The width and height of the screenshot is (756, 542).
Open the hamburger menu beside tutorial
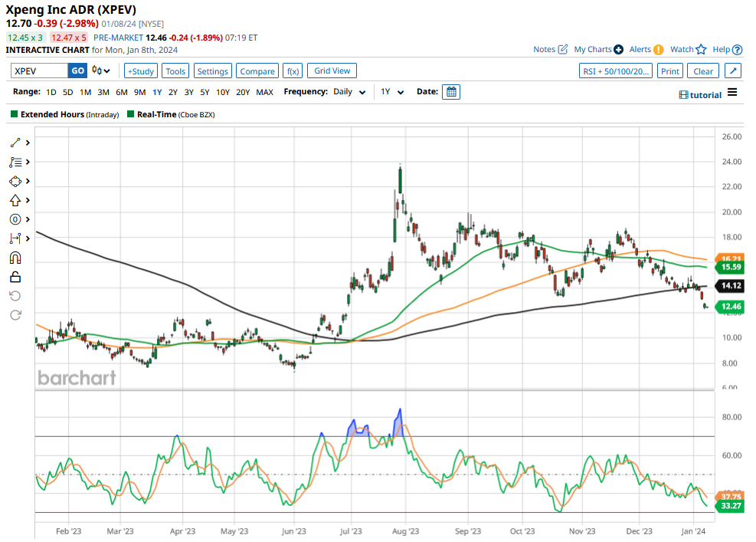pos(732,93)
